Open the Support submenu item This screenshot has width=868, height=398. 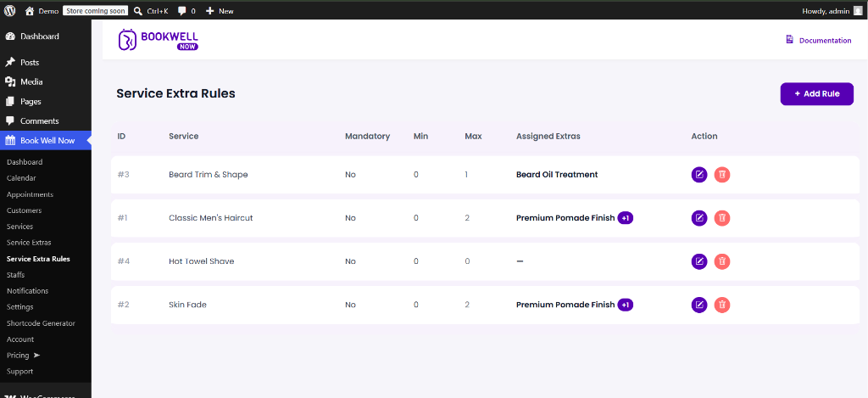click(19, 372)
